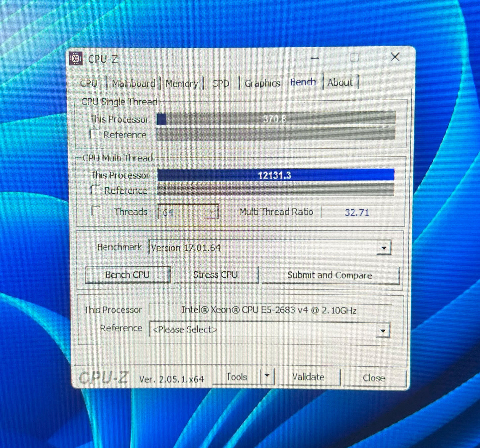Click the multi thread score bar

point(275,175)
